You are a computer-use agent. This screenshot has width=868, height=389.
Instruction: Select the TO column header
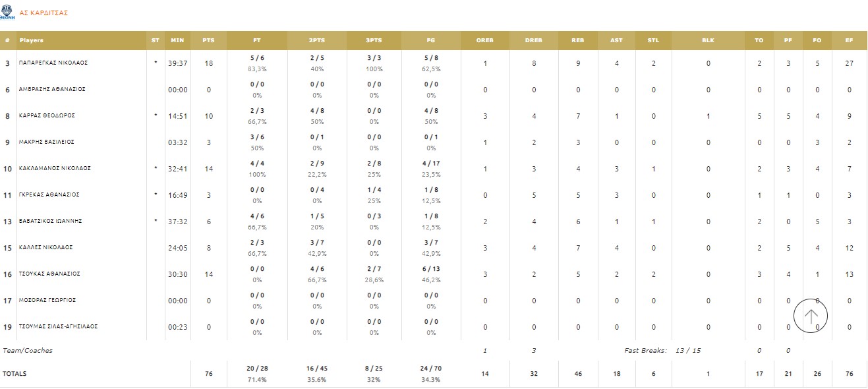[759, 40]
